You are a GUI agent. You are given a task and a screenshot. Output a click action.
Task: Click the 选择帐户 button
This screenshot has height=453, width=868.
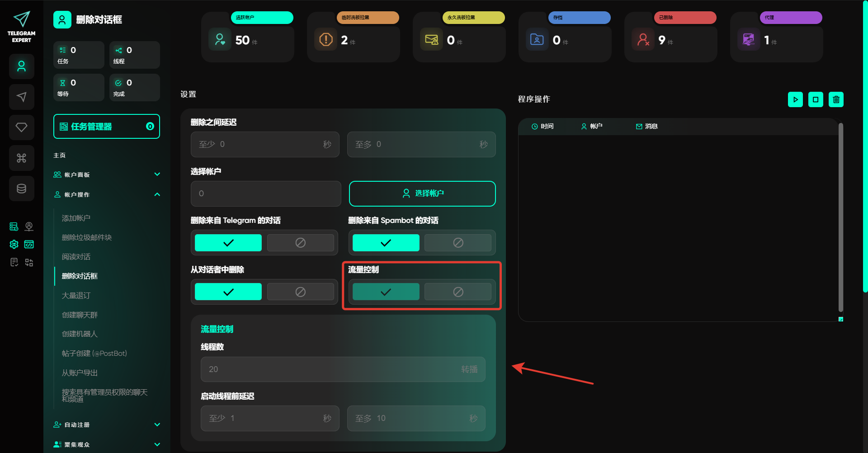click(422, 193)
